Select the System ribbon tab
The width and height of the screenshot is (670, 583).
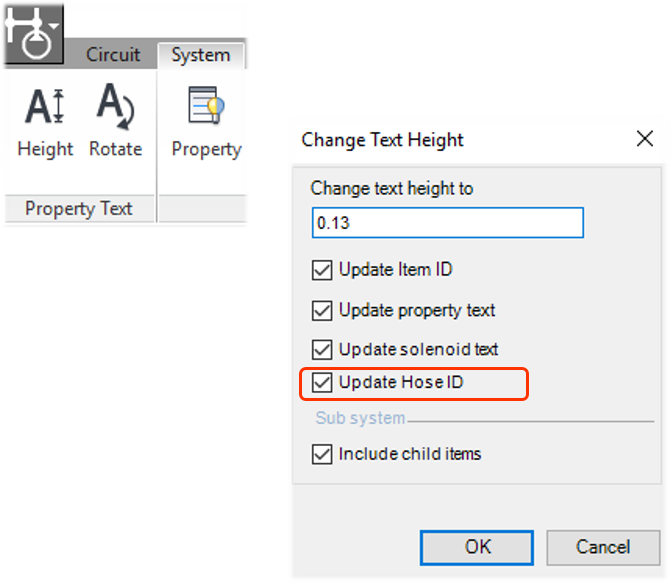(x=200, y=55)
